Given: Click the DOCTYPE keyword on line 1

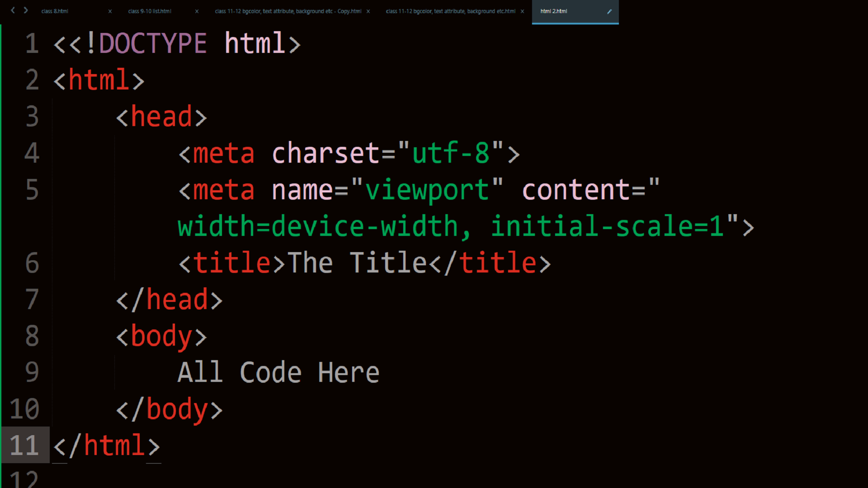Looking at the screenshot, I should (x=152, y=44).
